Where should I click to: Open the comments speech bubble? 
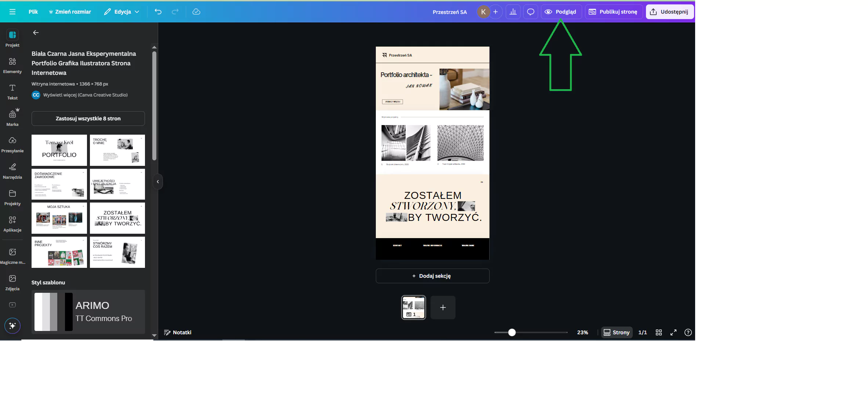[x=531, y=12]
